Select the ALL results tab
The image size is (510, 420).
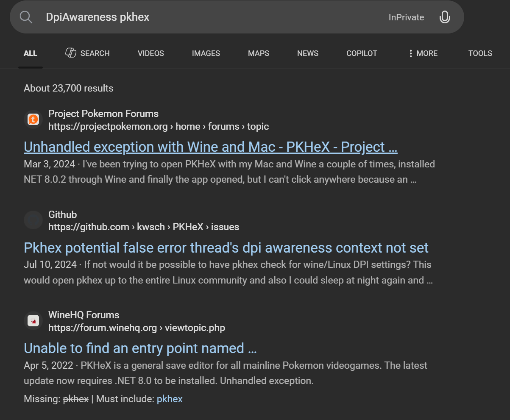point(31,53)
